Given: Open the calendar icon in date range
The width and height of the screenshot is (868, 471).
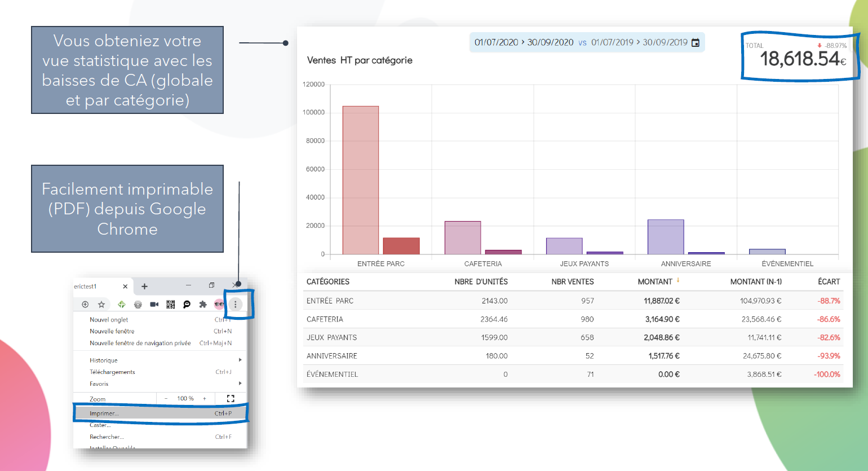Looking at the screenshot, I should (696, 43).
